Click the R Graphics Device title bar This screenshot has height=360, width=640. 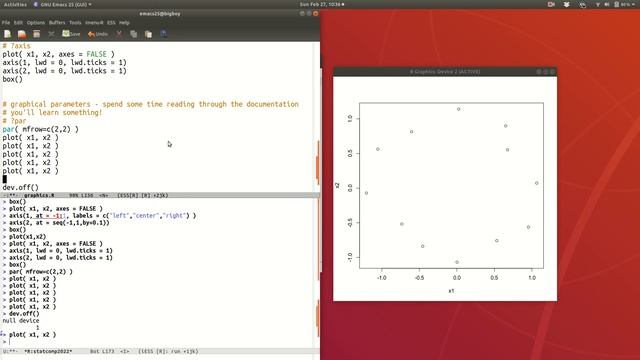coord(445,71)
